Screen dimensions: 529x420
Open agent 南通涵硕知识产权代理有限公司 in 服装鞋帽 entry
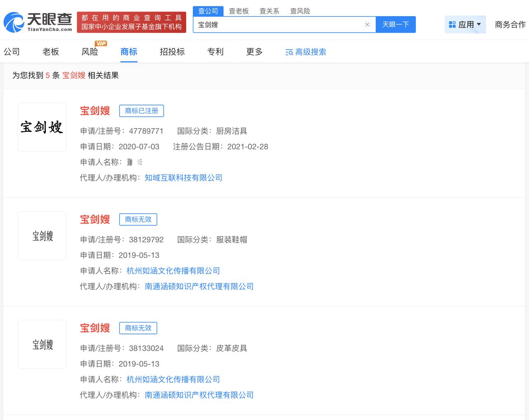click(199, 286)
